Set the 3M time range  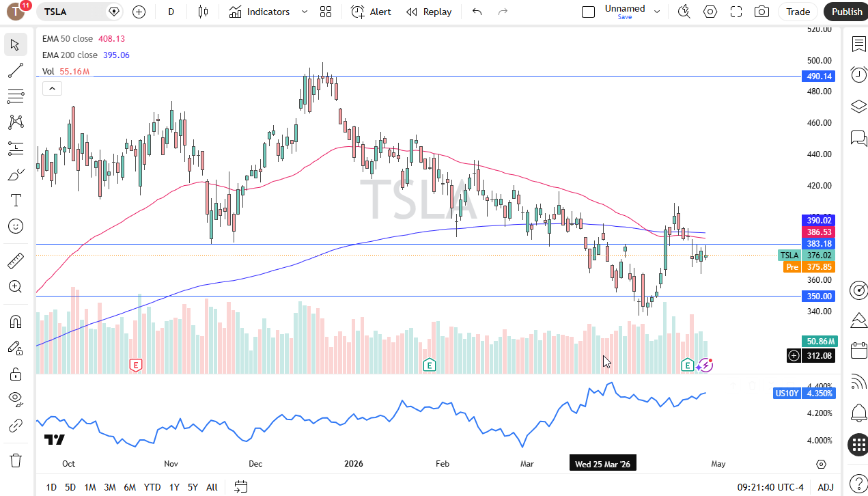point(110,487)
